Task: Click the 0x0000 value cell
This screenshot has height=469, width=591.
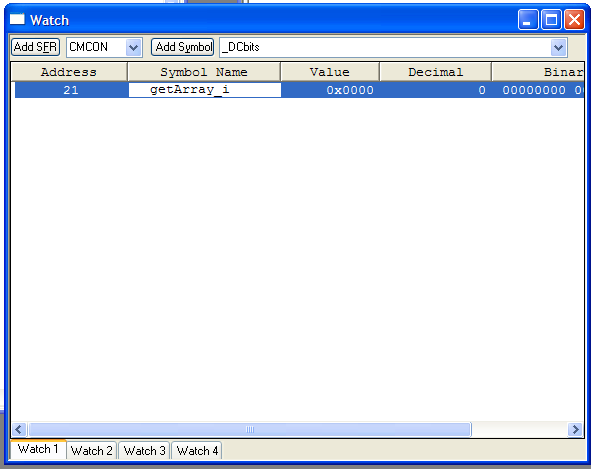Action: [330, 90]
